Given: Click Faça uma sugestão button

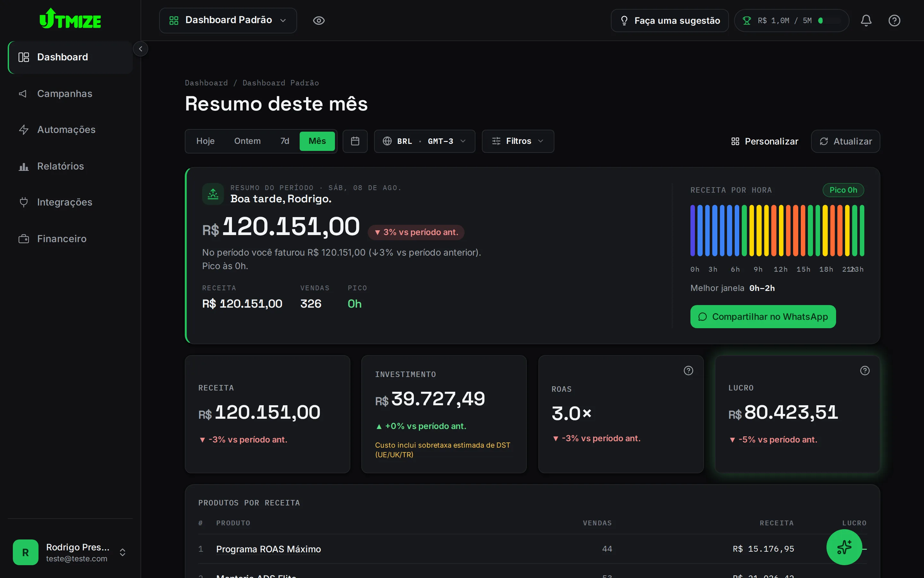Looking at the screenshot, I should (670, 21).
